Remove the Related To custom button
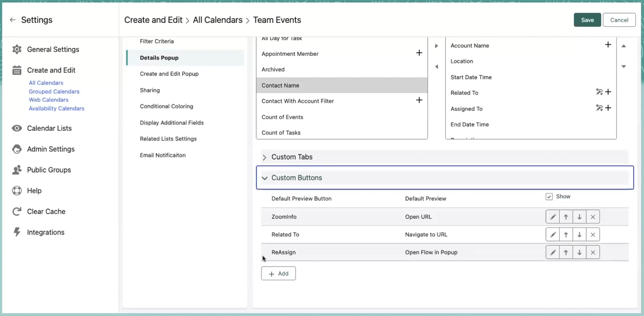This screenshot has width=644, height=316. click(x=593, y=235)
